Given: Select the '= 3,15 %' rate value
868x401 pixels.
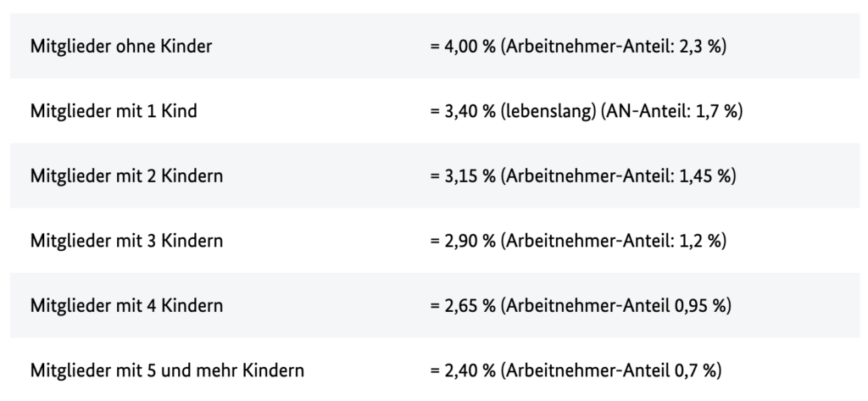Looking at the screenshot, I should [x=463, y=176].
